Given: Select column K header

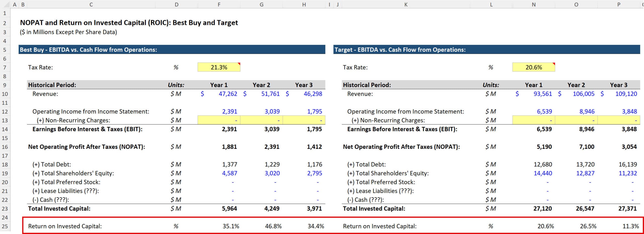Looking at the screenshot, I should pos(406,5).
